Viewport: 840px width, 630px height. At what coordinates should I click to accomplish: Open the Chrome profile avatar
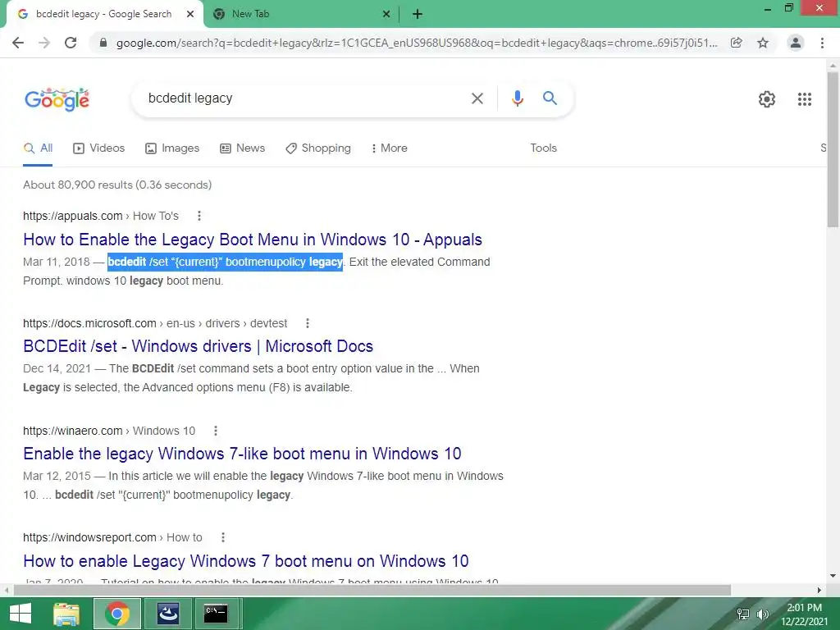click(x=796, y=43)
